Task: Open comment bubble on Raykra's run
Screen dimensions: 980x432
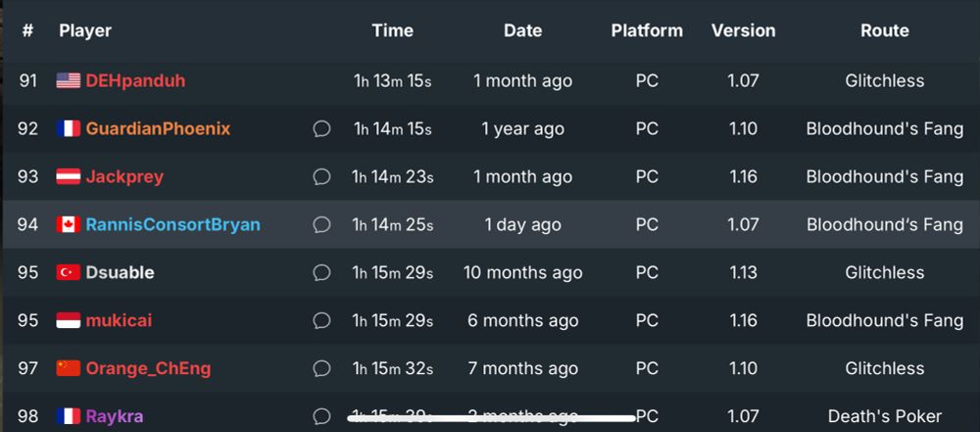Action: (x=321, y=415)
